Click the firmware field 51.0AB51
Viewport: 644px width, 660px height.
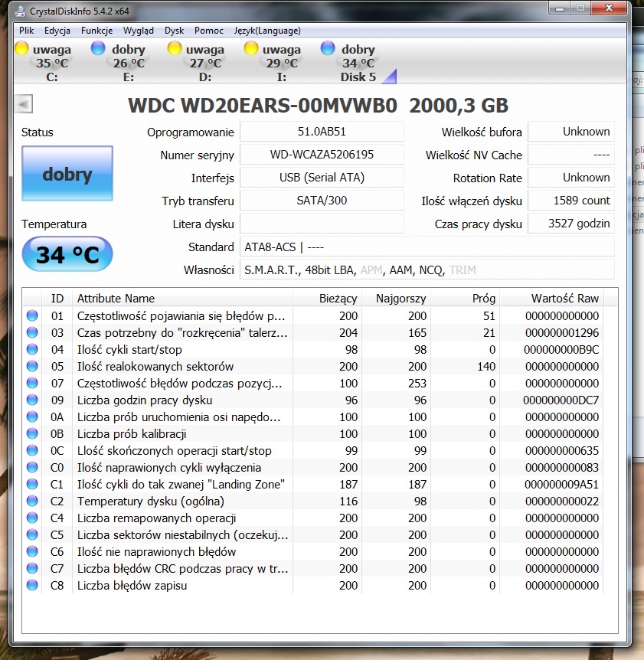coord(322,132)
